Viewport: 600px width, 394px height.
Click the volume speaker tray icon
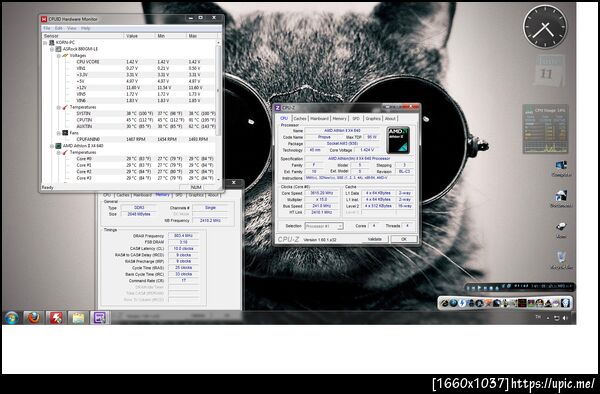tap(566, 318)
